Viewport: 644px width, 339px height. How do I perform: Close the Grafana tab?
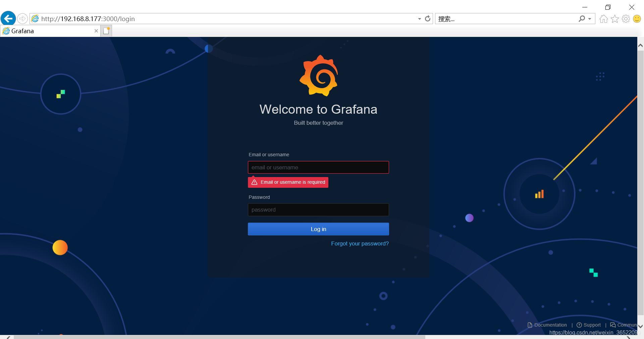pyautogui.click(x=96, y=31)
